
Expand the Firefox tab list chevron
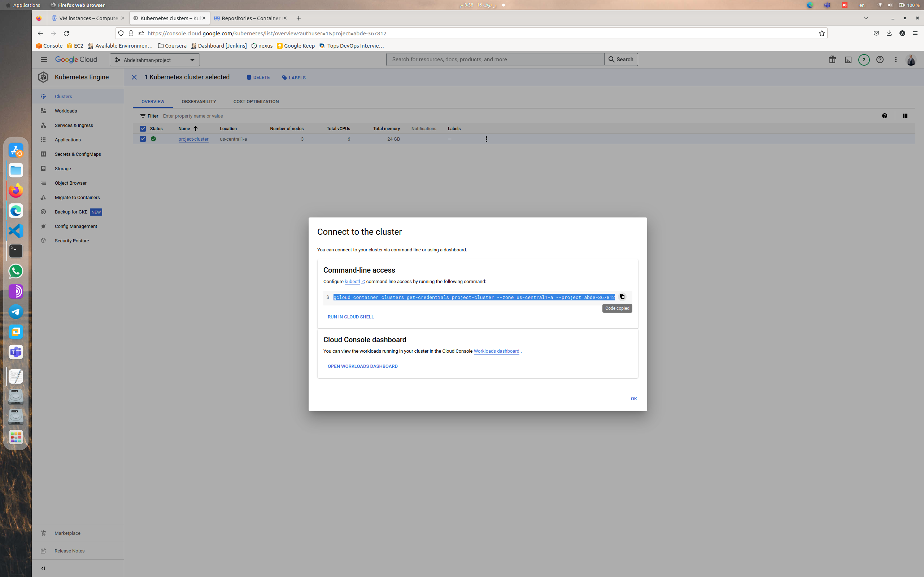[866, 18]
